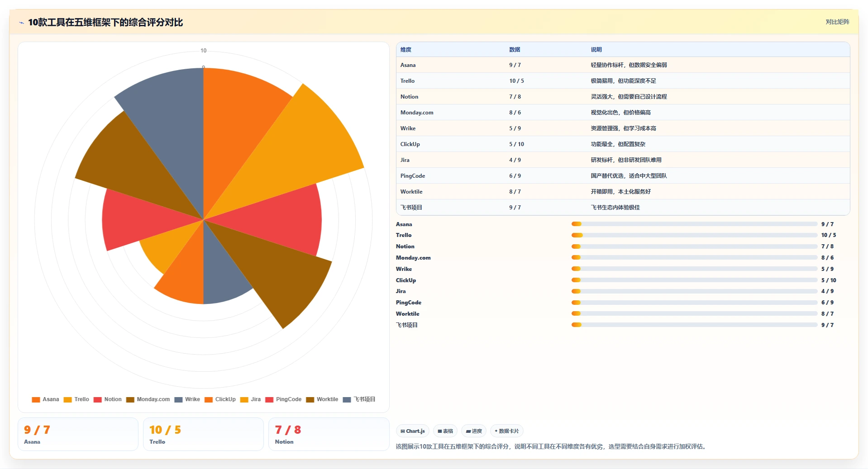Select the Monday.com table row name
Image resolution: width=868 pixels, height=469 pixels.
[x=417, y=113]
